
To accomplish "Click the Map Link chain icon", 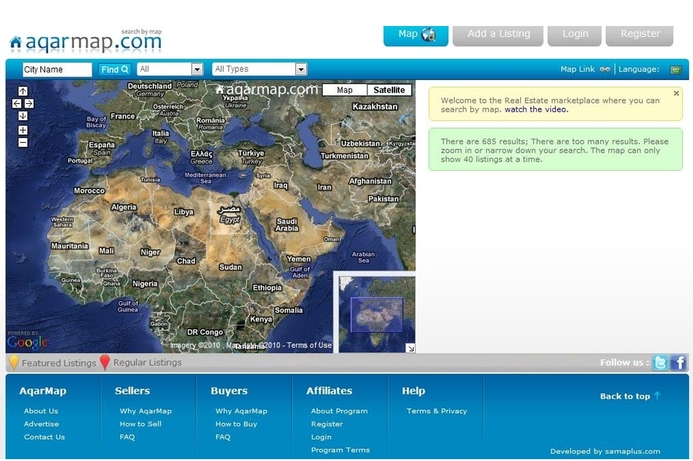I will (605, 69).
